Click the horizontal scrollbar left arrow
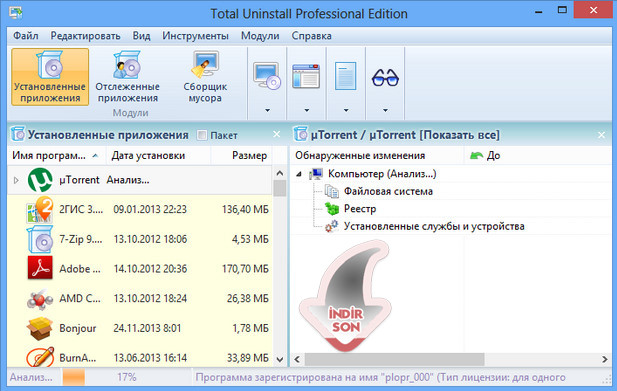 tap(297, 359)
